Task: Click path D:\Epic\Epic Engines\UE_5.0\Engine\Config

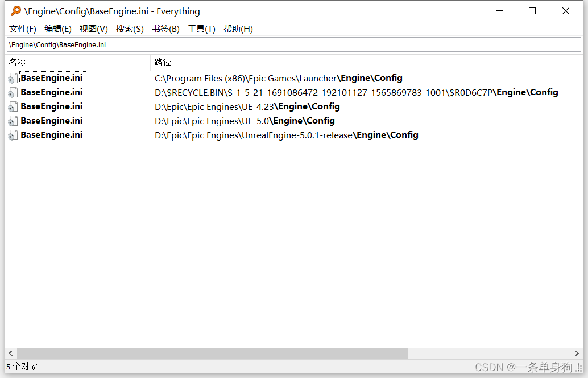Action: [245, 121]
